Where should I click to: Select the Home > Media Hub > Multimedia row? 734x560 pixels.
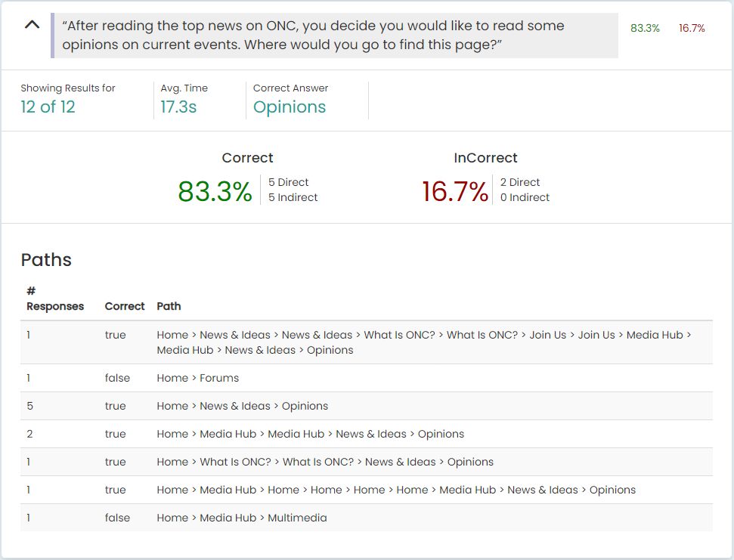tap(367, 518)
